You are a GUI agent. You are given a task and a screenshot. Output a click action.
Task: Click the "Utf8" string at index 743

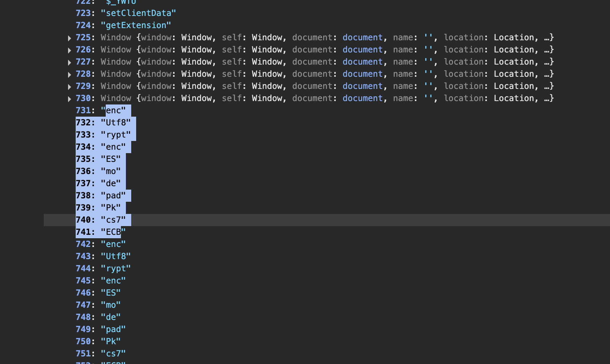(x=116, y=256)
